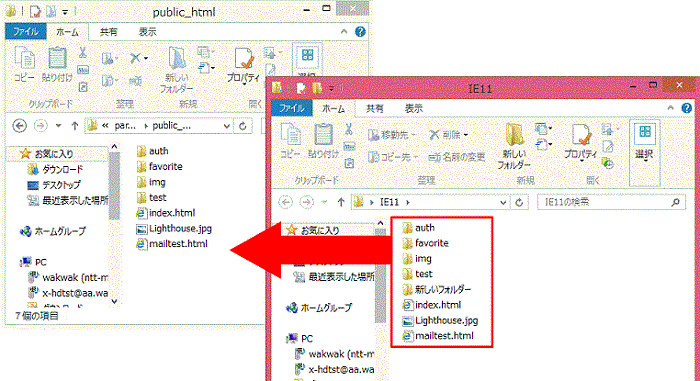Viewport: 700px width, 381px height.
Task: Select img folder in IE11 window
Action: [x=417, y=259]
